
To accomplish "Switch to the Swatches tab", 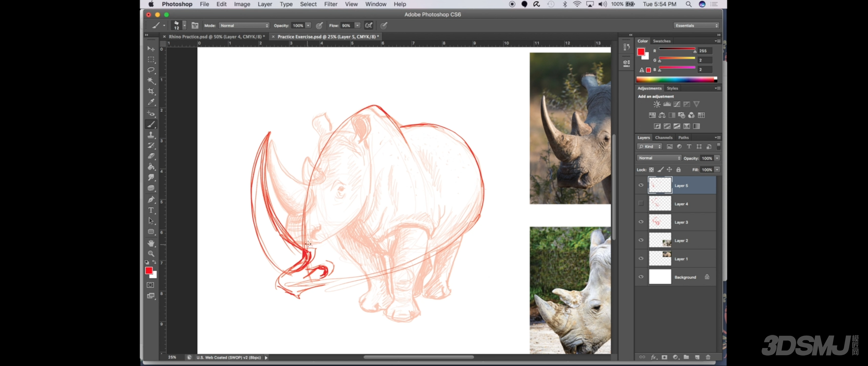I will 662,41.
